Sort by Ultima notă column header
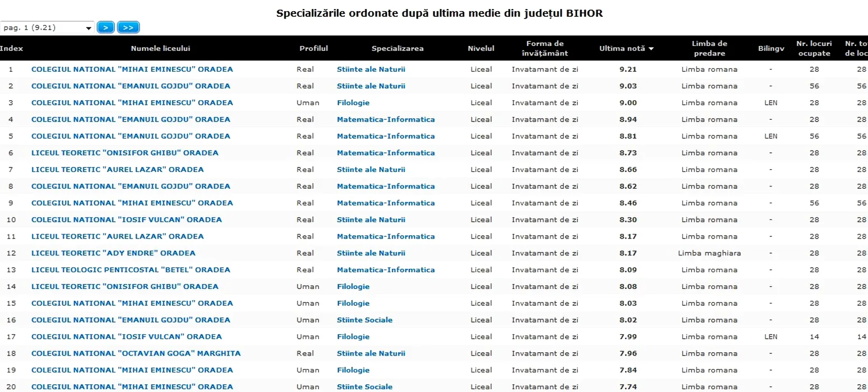This screenshot has width=868, height=392. (x=626, y=49)
